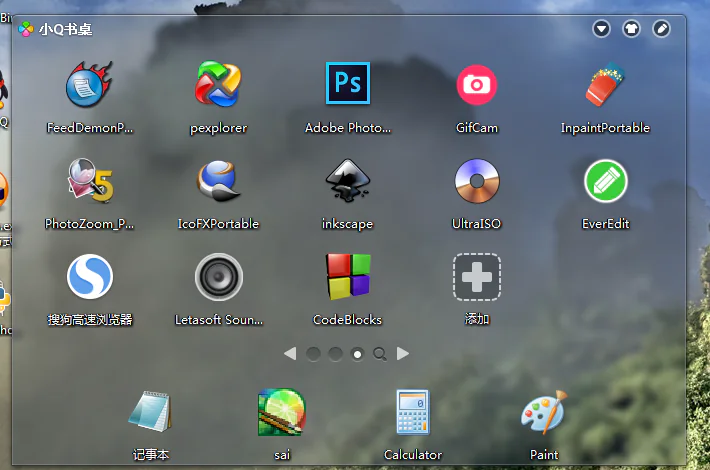Launch IcoFXPortable icon editor
Image resolution: width=710 pixels, height=470 pixels.
pyautogui.click(x=219, y=181)
